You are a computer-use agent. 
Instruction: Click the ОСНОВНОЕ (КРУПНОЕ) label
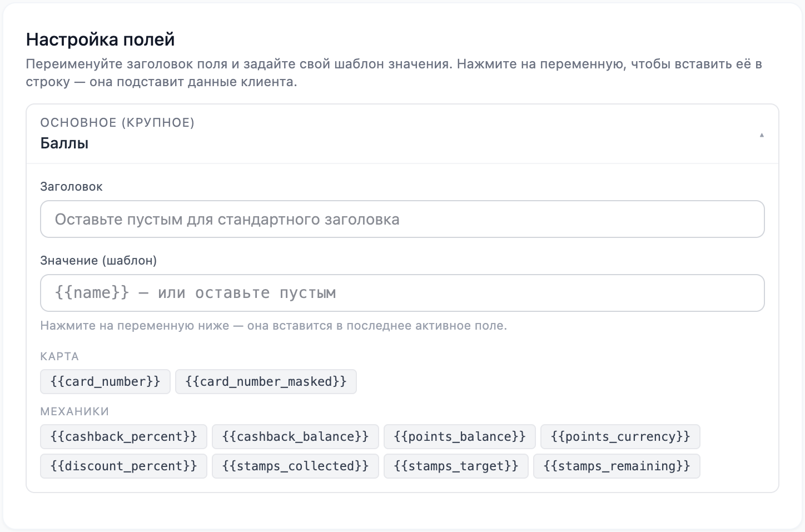point(117,123)
